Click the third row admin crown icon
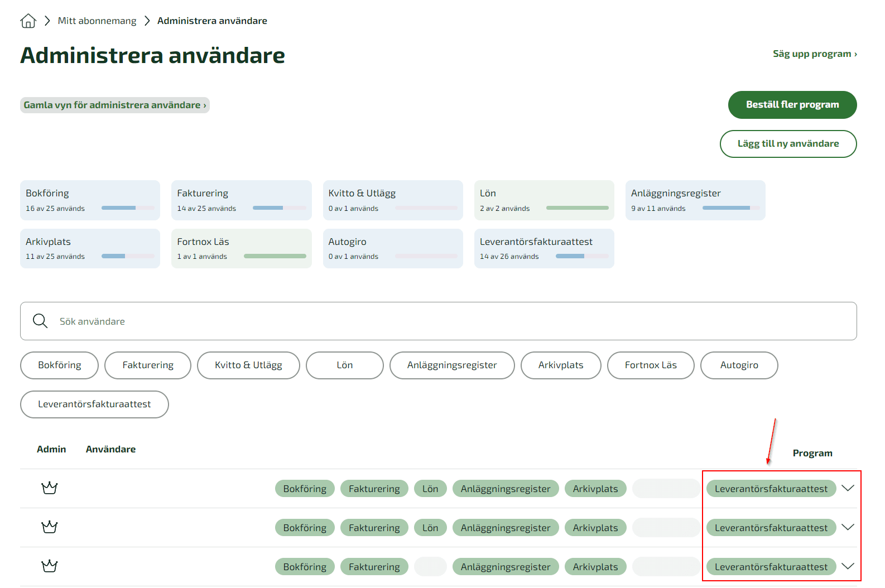 (50, 566)
